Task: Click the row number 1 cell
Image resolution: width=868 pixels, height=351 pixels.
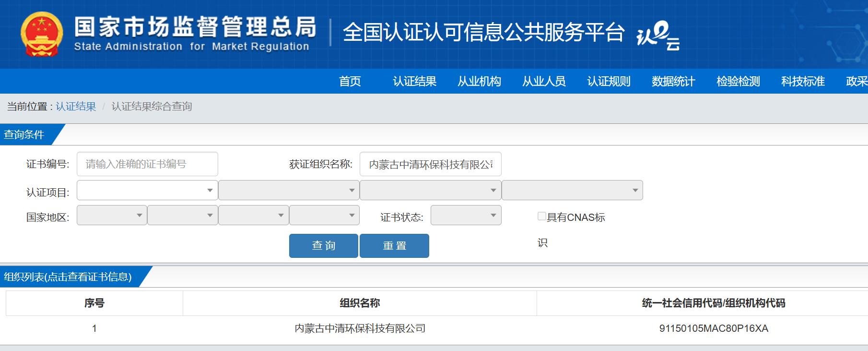Action: tap(94, 328)
